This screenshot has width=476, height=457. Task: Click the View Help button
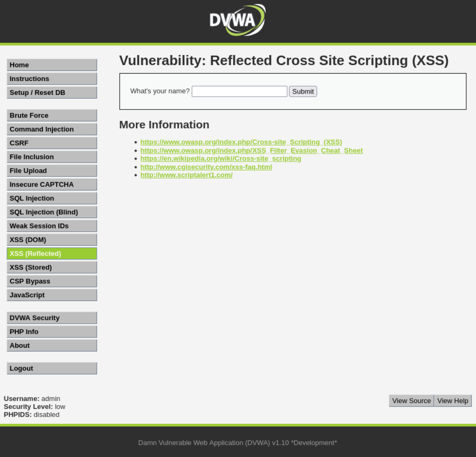click(453, 401)
